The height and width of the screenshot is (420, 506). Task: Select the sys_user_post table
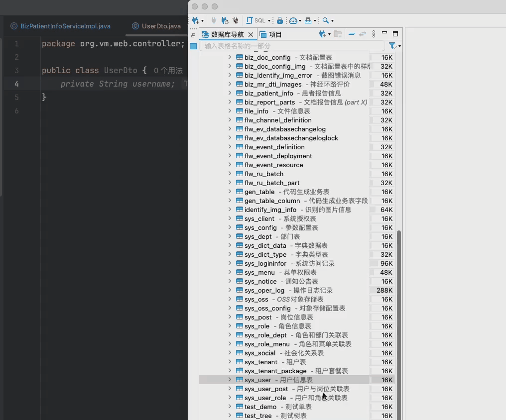tap(266, 389)
